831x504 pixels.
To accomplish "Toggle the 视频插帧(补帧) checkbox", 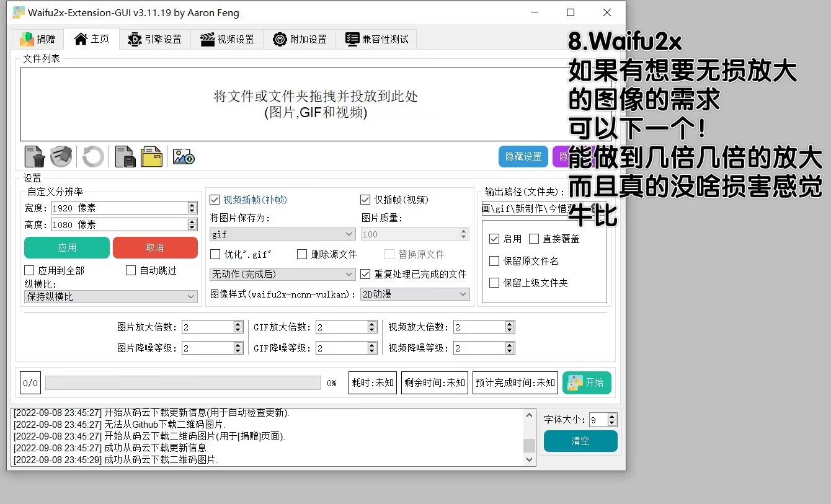I will [x=215, y=200].
